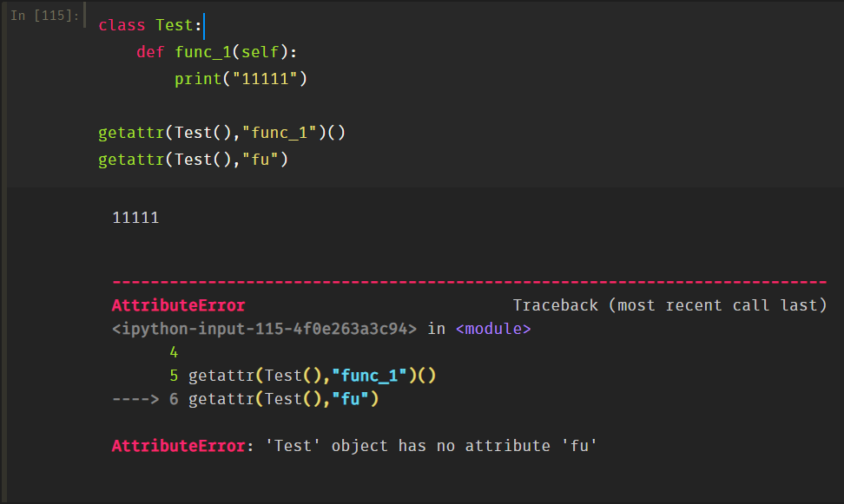Click the 'print' call in the code cell
Image resolution: width=844 pixels, height=504 pixels.
[x=197, y=79]
